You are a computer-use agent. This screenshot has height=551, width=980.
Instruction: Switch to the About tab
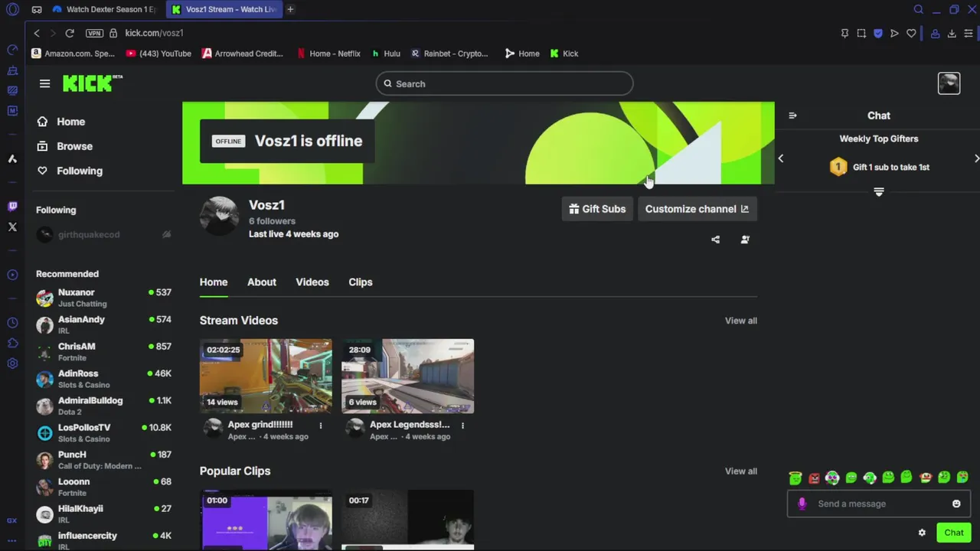[262, 282]
